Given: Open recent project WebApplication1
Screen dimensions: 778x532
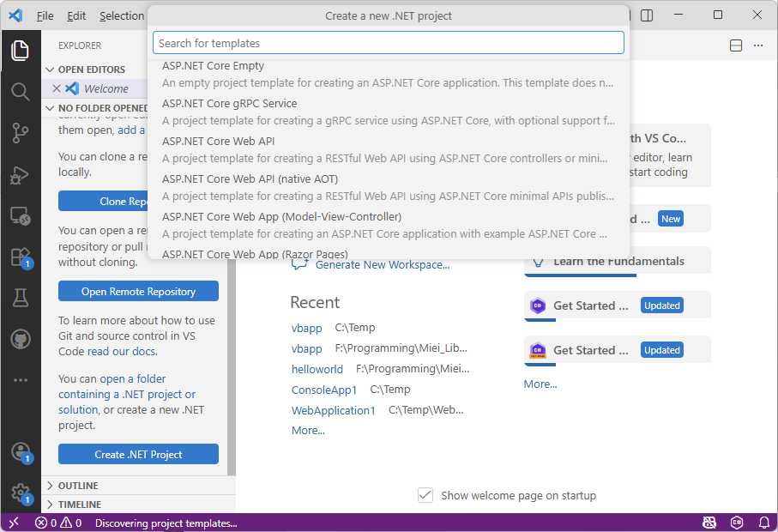Looking at the screenshot, I should [333, 410].
